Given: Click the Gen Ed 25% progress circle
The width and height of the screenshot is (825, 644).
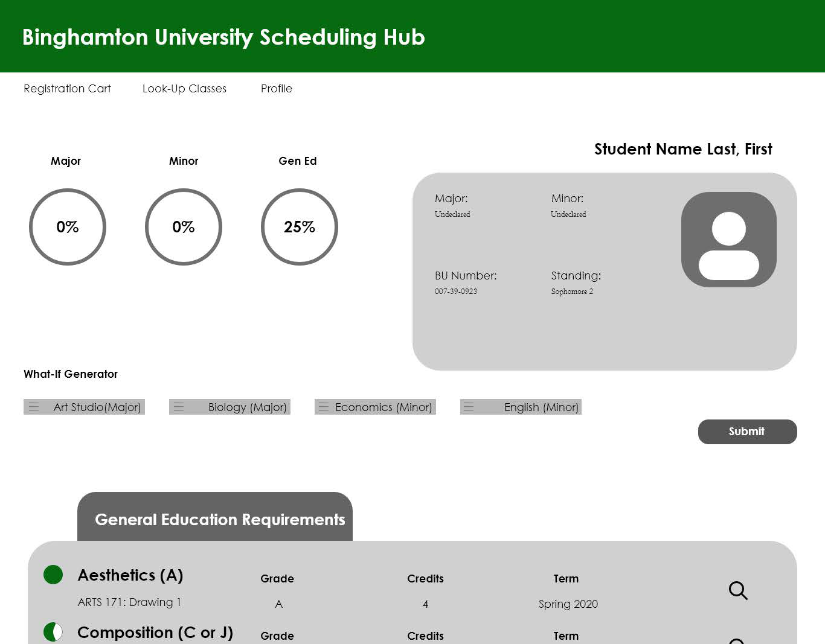Looking at the screenshot, I should [300, 227].
